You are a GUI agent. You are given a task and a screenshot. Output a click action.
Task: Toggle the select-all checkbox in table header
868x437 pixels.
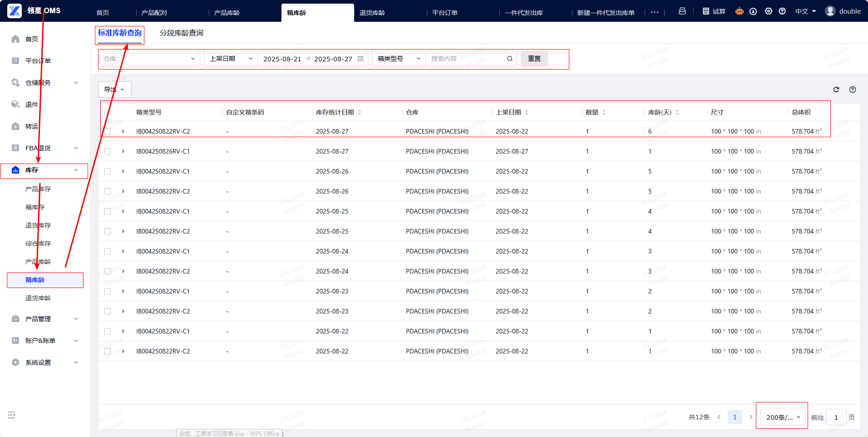(108, 112)
